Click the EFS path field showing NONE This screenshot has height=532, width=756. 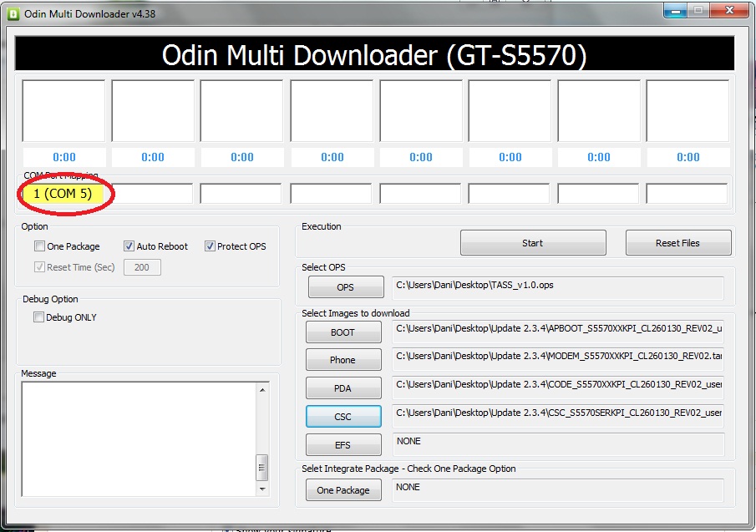coord(558,445)
